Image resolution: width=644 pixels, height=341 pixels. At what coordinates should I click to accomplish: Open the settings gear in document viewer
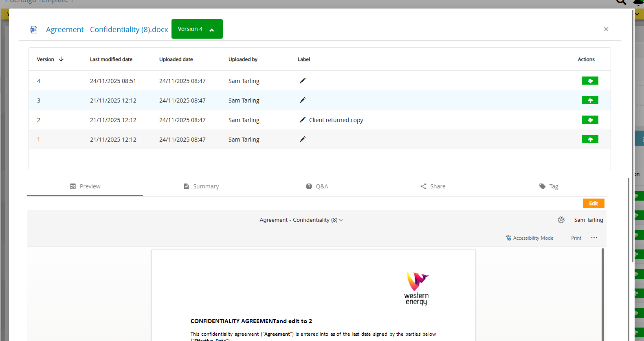(561, 220)
